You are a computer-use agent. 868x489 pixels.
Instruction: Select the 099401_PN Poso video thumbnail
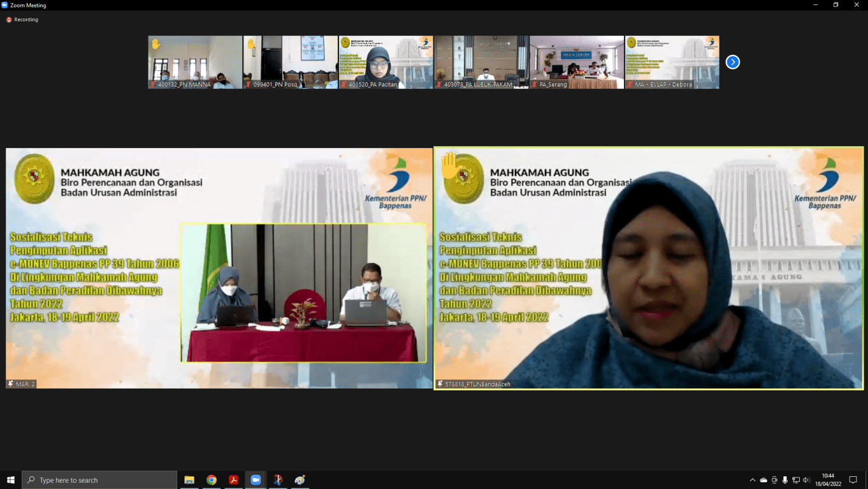tap(290, 62)
